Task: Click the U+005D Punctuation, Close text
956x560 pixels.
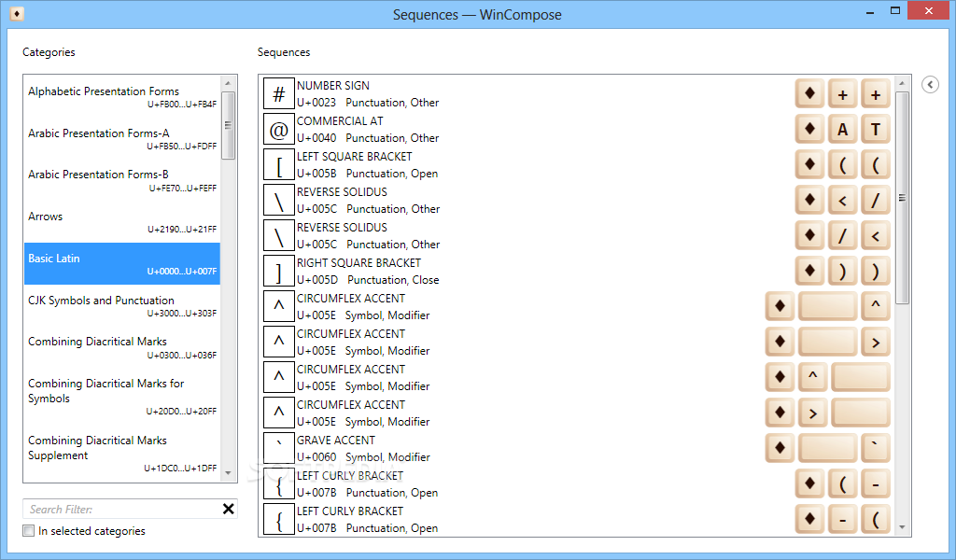Action: click(368, 280)
